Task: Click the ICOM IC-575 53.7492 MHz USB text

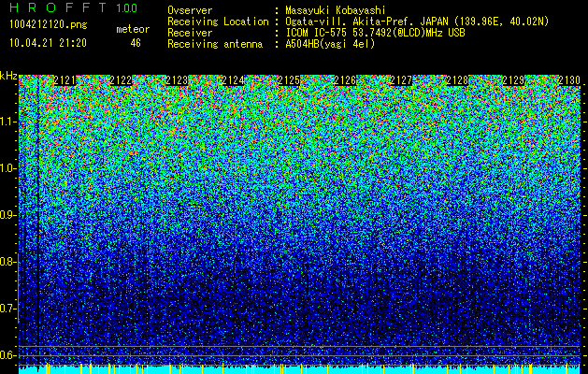Action: coord(376,33)
